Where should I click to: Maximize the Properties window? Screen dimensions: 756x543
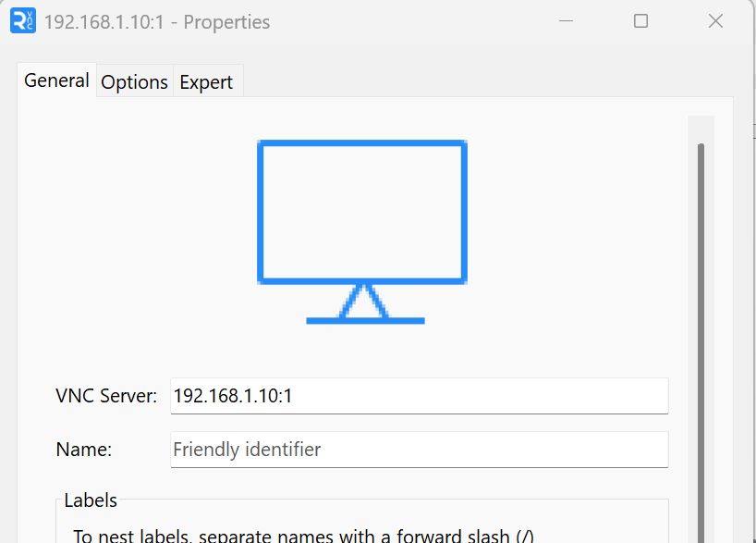click(x=640, y=20)
